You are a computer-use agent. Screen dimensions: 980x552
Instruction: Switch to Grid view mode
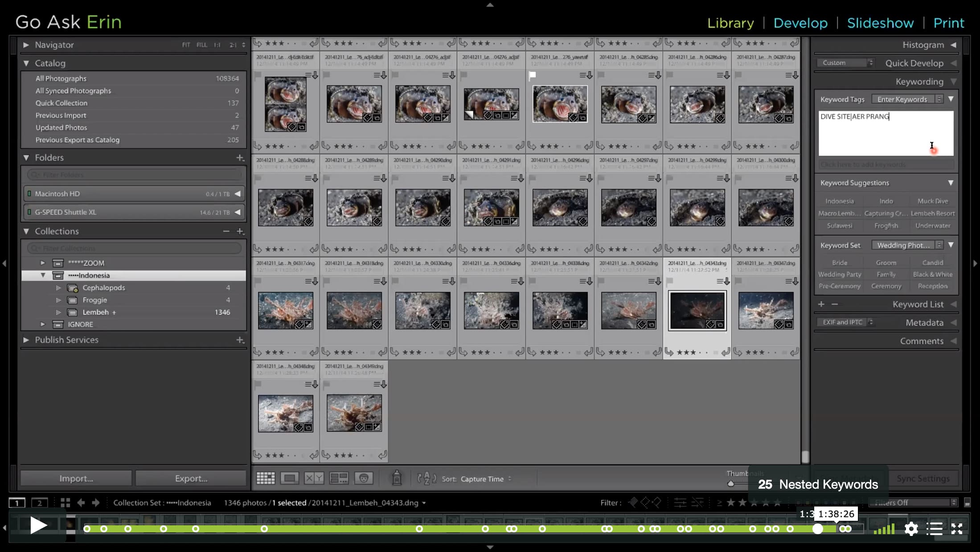(x=266, y=478)
